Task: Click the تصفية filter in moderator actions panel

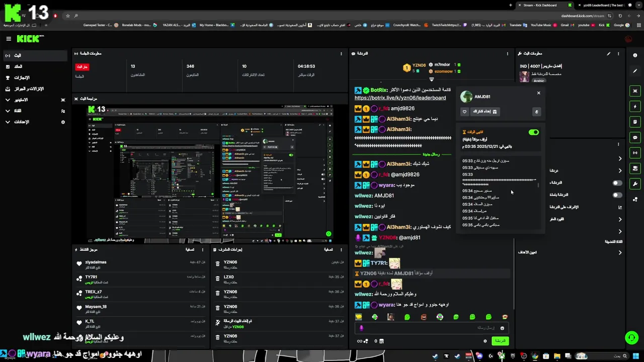Action: 328,249
